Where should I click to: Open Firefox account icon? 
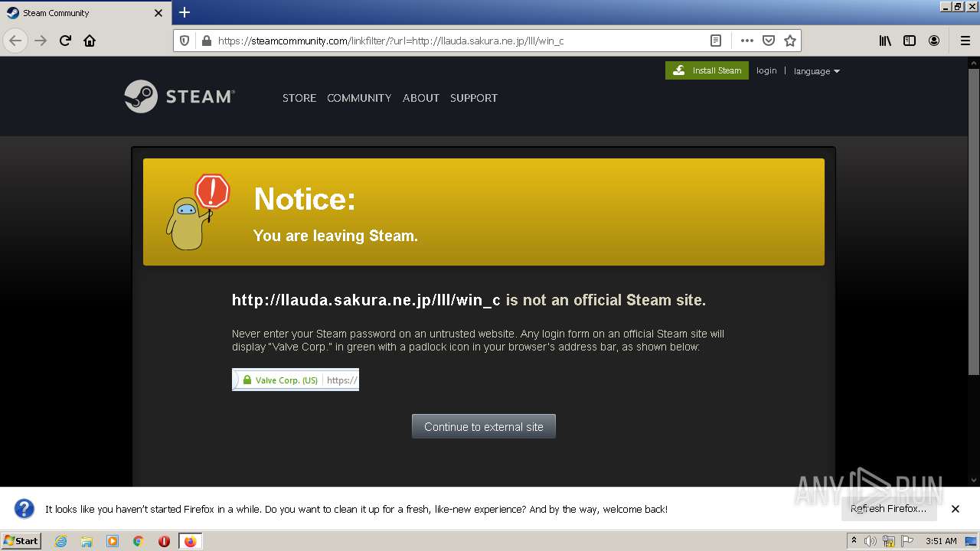pyautogui.click(x=934, y=41)
